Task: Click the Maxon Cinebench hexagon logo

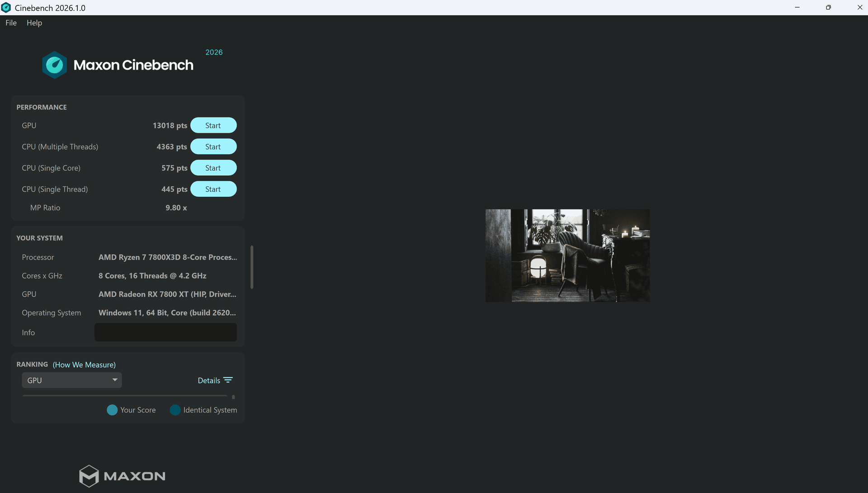Action: (54, 65)
